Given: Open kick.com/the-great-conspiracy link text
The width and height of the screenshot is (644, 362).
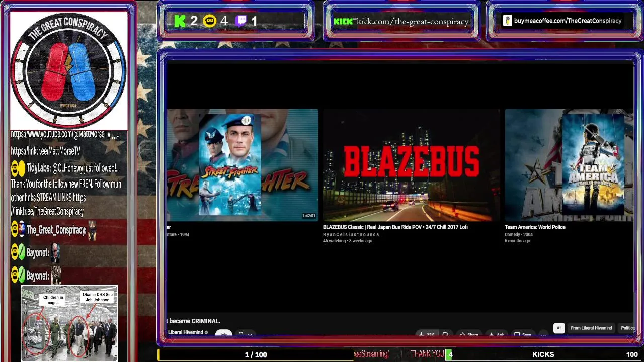Looking at the screenshot, I should (x=413, y=21).
